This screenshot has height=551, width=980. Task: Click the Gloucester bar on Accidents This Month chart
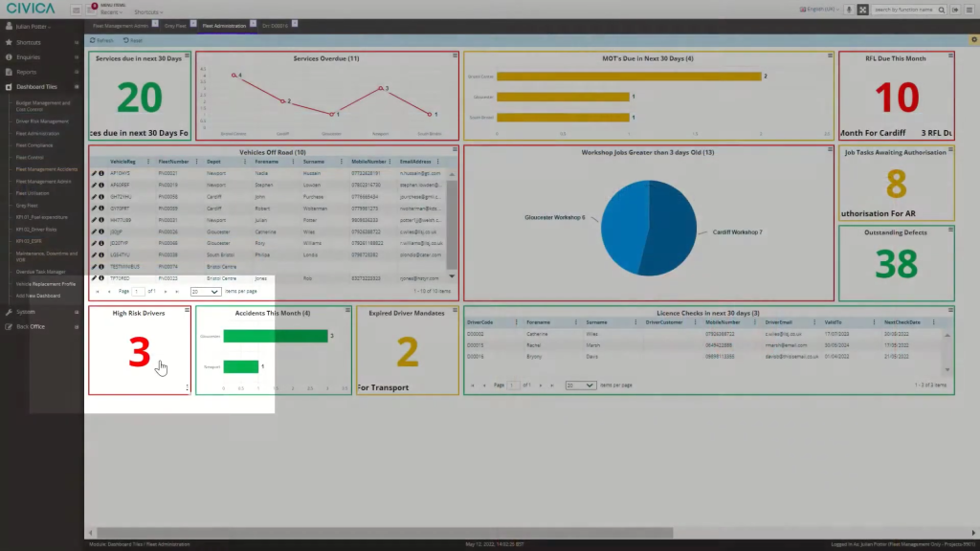(x=278, y=335)
